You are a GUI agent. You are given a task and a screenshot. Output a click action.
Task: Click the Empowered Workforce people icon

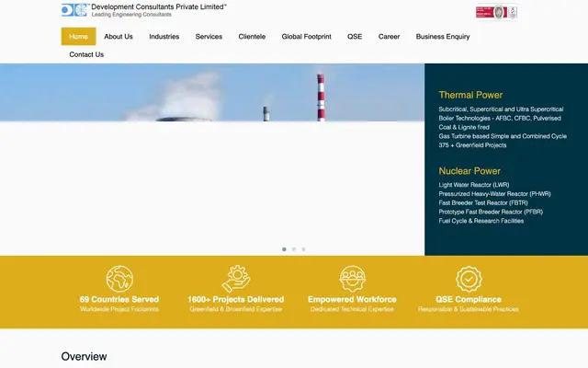pos(352,279)
